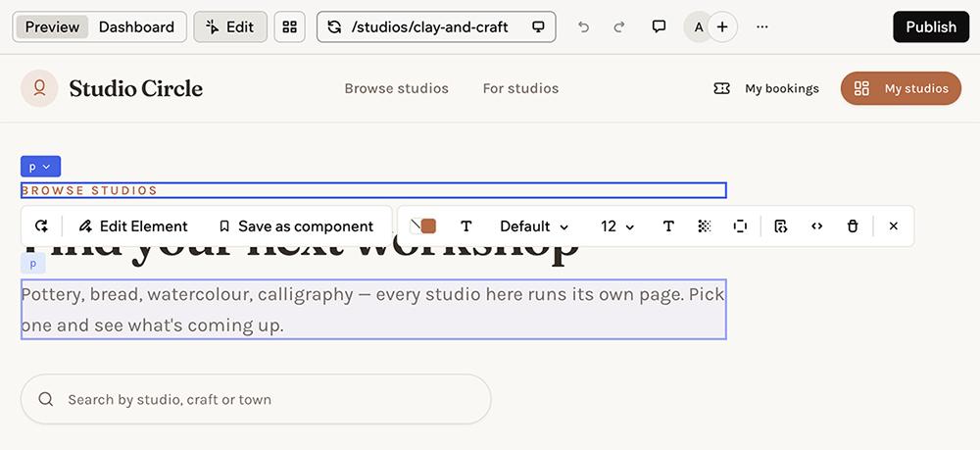Click the user avatar 'A'
Viewport: 980px width, 450px height.
click(x=698, y=26)
